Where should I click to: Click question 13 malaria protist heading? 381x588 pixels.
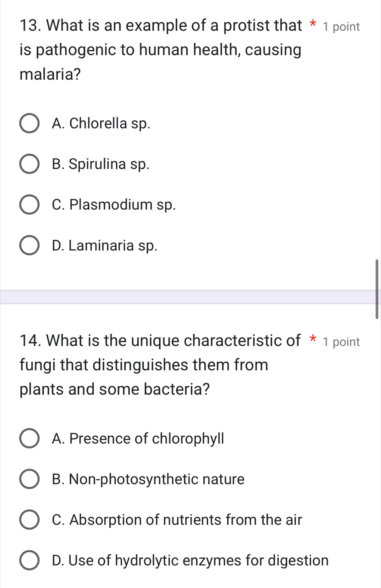[160, 50]
